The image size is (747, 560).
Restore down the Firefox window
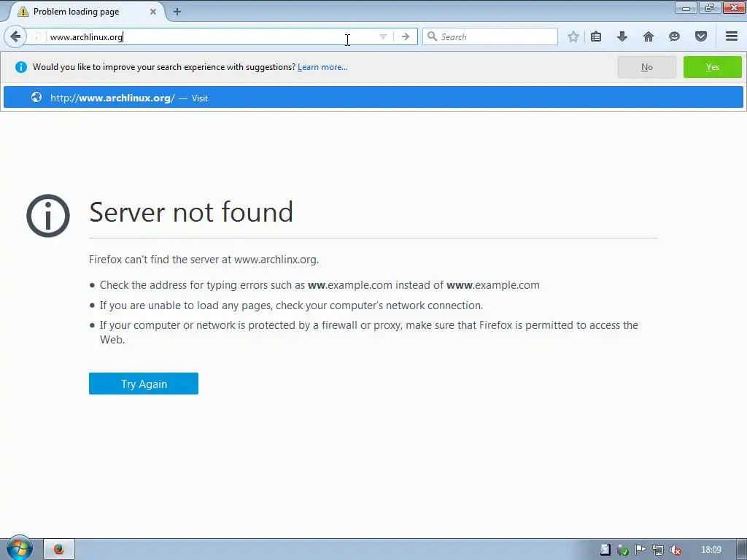pyautogui.click(x=709, y=7)
